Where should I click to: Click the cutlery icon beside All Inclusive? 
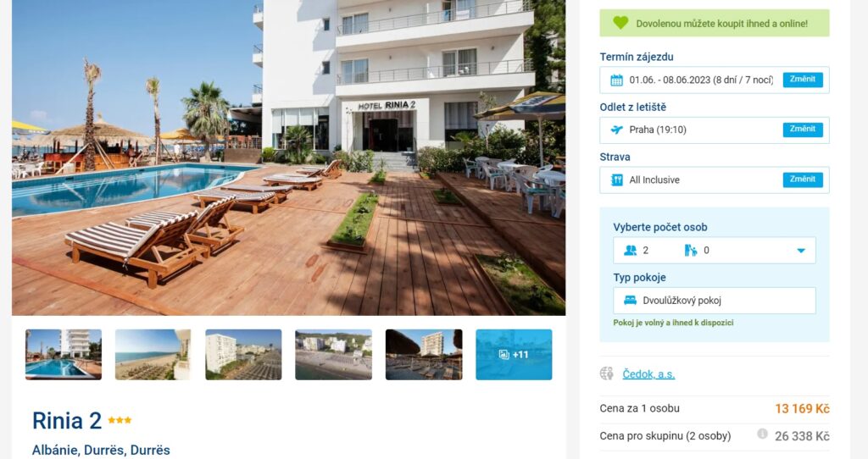click(x=616, y=180)
